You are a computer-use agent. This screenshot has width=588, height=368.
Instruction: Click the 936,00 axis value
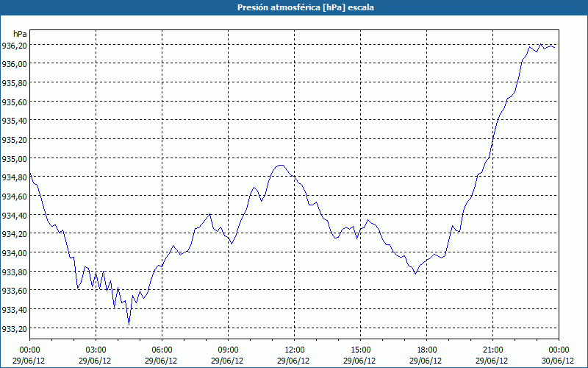pos(14,64)
